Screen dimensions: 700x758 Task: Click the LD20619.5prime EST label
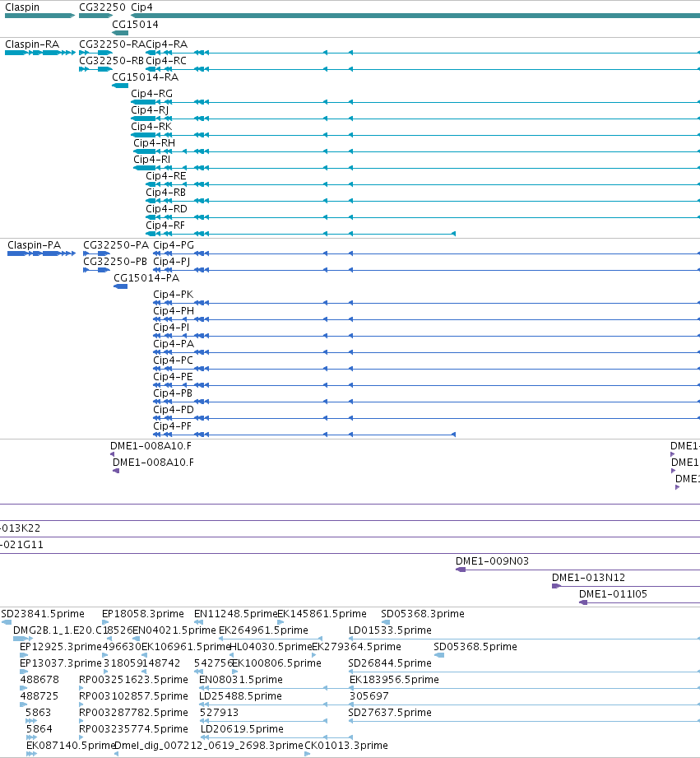[242, 728]
